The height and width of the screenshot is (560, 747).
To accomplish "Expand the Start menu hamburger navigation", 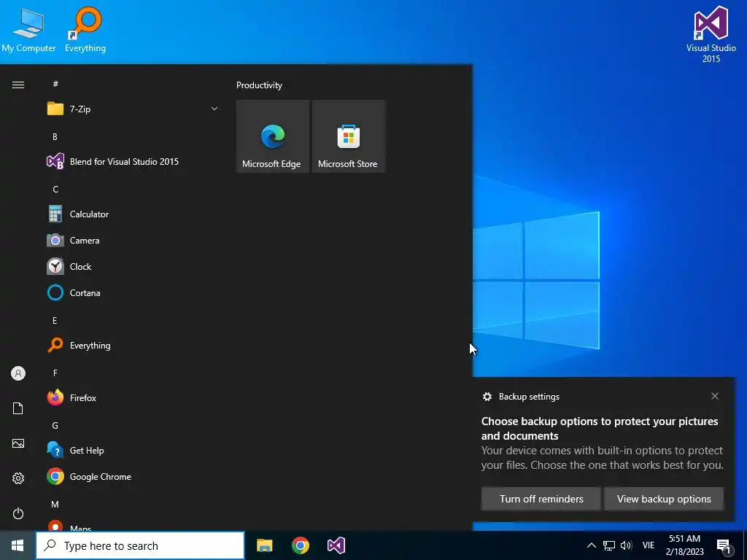I will pyautogui.click(x=18, y=85).
